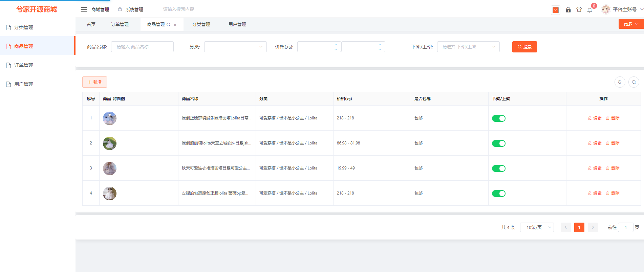Edit row 3 product 秋天可爱连衣裙
This screenshot has width=644, height=272.
tap(595, 168)
